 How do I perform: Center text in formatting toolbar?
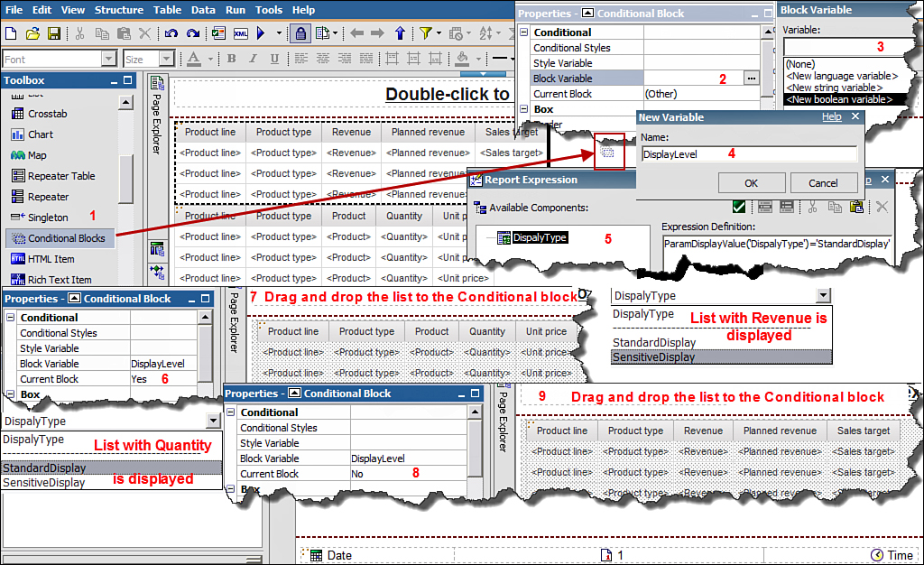[x=323, y=59]
